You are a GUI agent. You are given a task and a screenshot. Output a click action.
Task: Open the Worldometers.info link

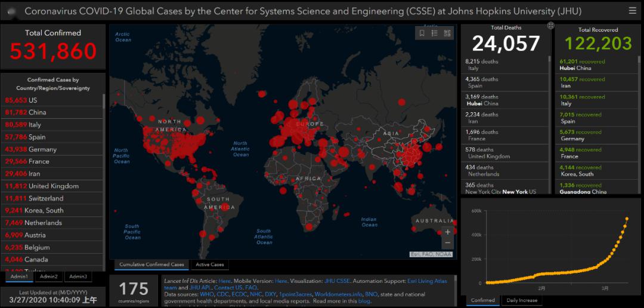coord(339,294)
